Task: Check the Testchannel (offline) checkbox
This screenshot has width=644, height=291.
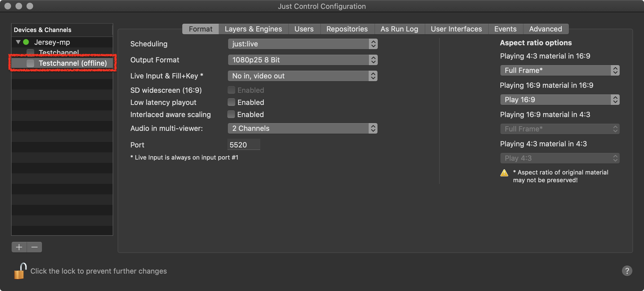Action: click(x=30, y=63)
